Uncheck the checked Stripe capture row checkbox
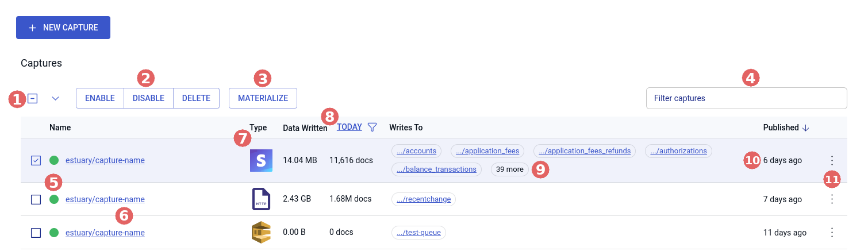 pyautogui.click(x=36, y=161)
